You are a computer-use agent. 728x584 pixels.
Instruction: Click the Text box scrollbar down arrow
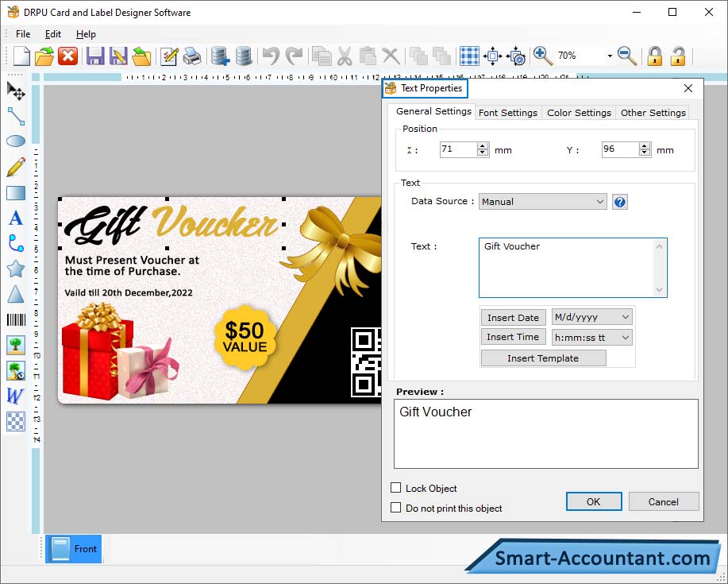659,290
